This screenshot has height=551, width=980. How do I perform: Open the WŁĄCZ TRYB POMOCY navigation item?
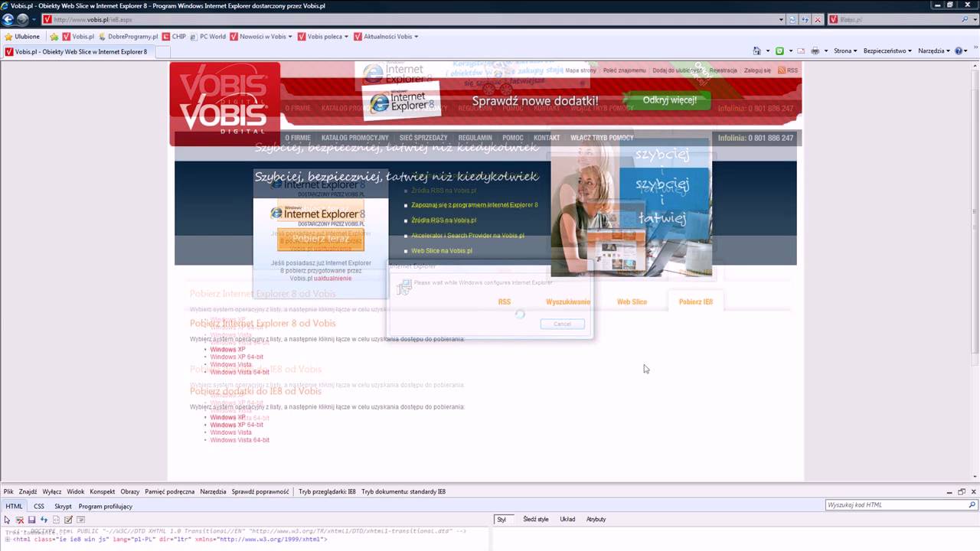click(602, 138)
